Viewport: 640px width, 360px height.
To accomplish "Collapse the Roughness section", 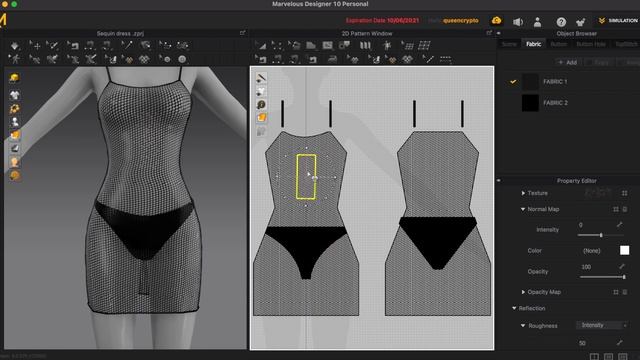I will click(x=523, y=326).
